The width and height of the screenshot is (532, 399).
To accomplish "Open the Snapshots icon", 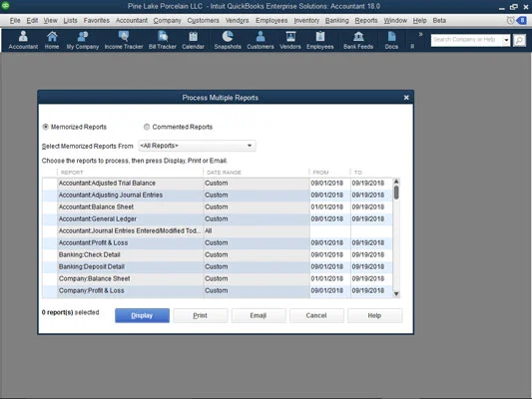I will 228,40.
